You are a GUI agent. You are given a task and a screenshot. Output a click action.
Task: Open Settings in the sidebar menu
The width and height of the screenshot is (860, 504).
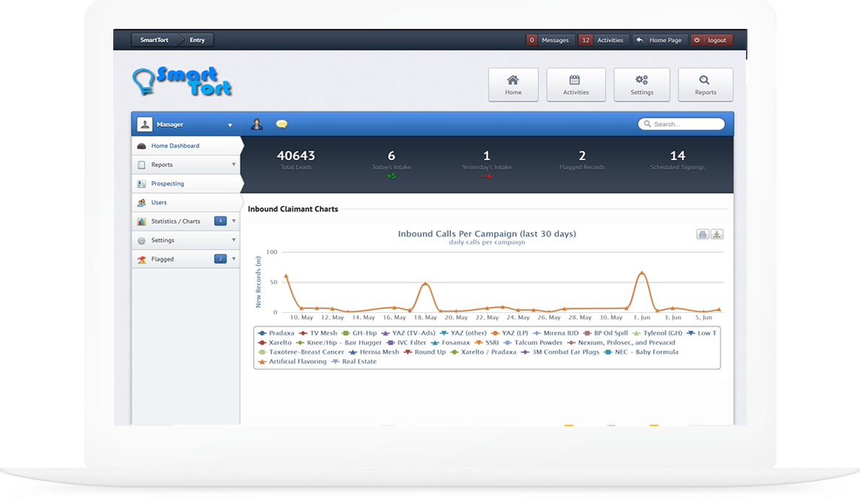[x=186, y=240]
